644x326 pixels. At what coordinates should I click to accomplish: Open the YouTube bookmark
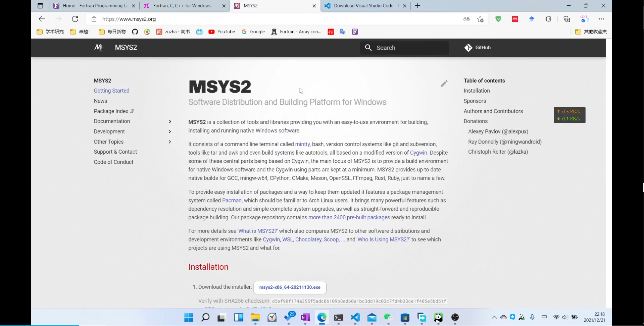tap(221, 32)
